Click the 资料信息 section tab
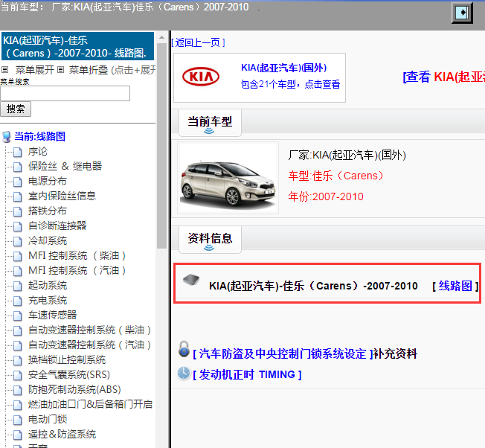Screen dimensions: 485x448 (x=210, y=240)
